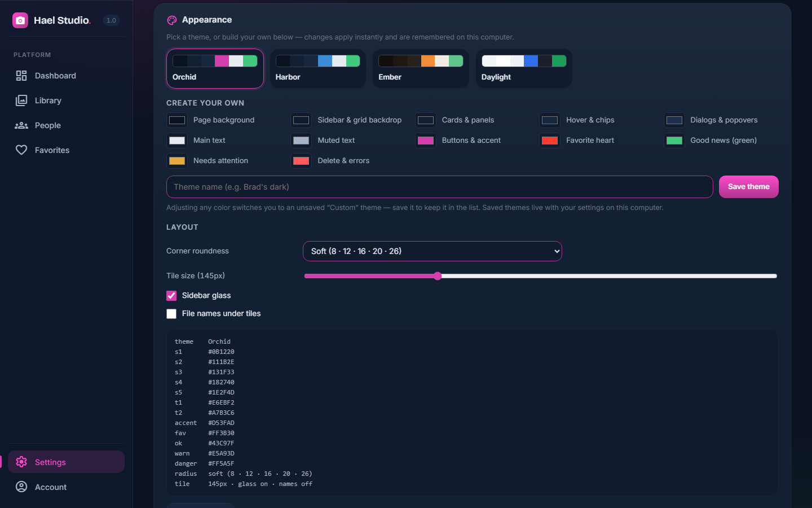
Task: Open the Buttons & accent color swatch
Action: [426, 141]
